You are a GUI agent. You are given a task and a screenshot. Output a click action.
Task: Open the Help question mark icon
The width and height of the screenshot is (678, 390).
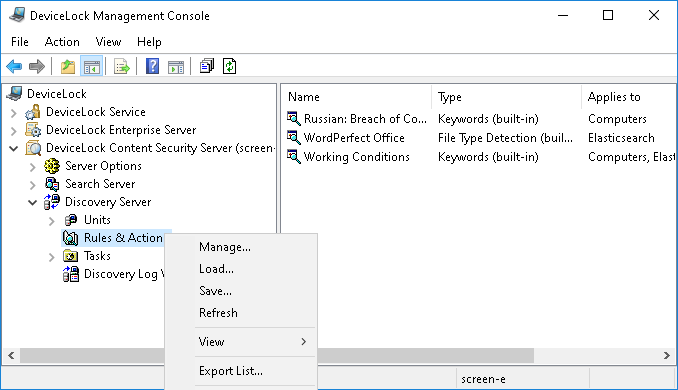click(152, 67)
